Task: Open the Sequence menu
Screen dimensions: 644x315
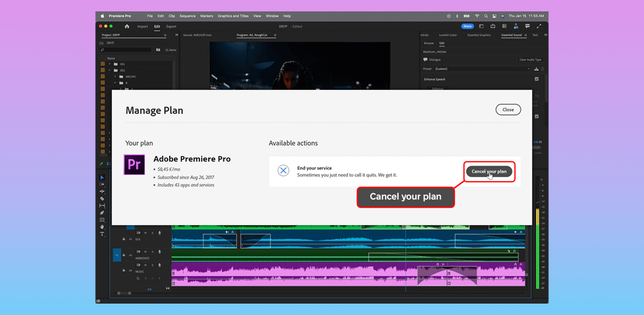Action: [187, 15]
